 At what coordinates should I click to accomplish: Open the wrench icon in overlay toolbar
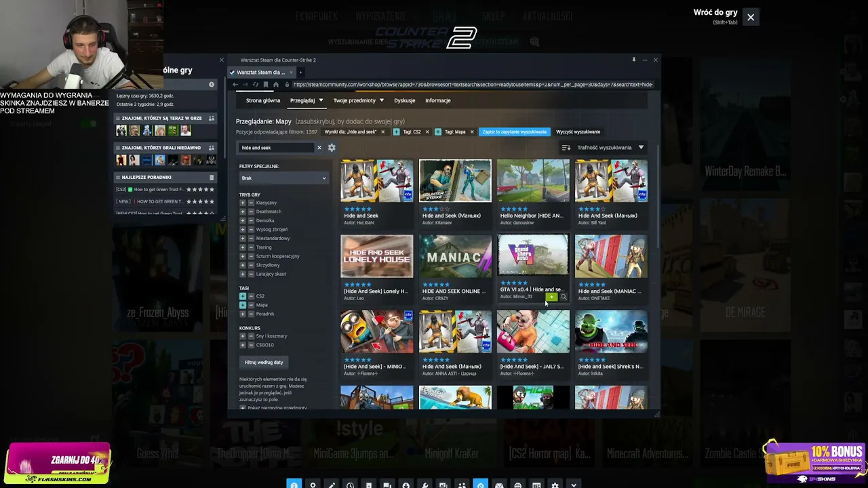coord(425,485)
